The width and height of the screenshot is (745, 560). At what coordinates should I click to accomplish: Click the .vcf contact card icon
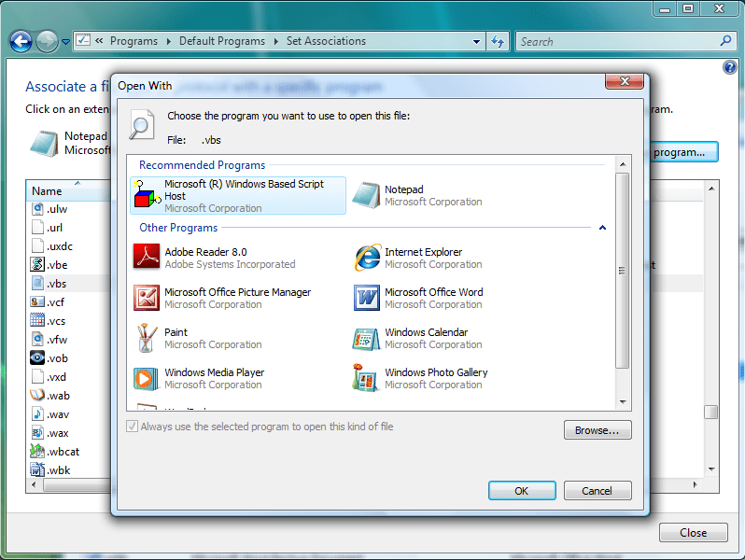[37, 302]
